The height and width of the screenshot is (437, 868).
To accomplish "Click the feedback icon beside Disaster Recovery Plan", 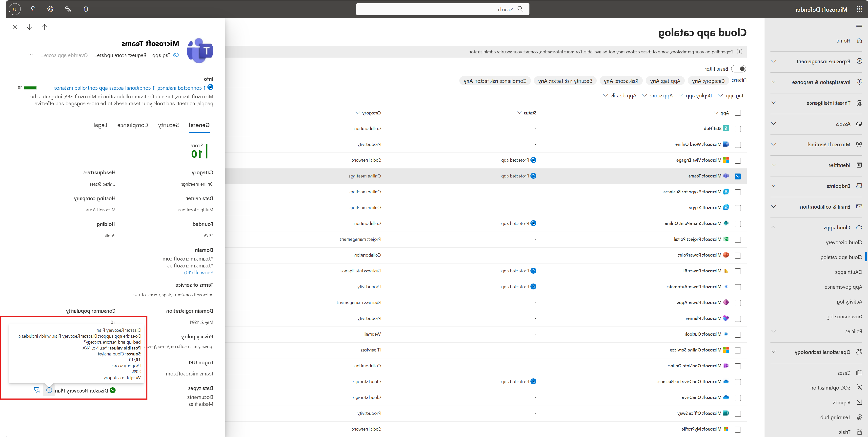I will click(37, 390).
